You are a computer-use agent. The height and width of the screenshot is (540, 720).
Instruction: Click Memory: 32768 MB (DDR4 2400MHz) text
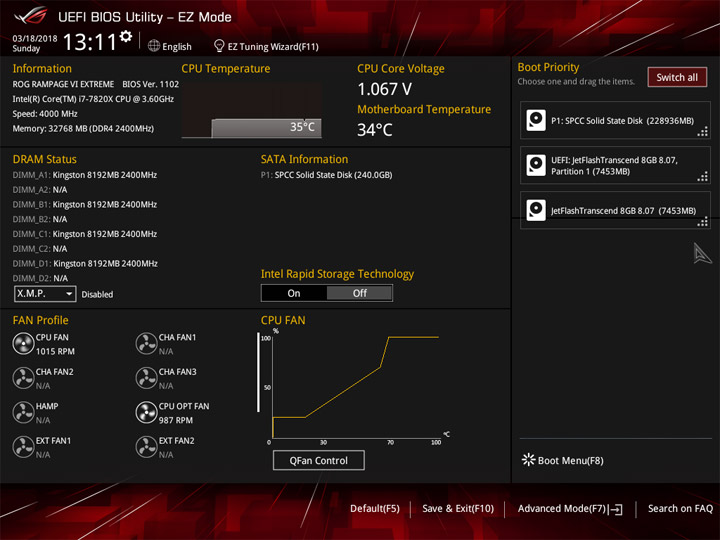(x=83, y=129)
